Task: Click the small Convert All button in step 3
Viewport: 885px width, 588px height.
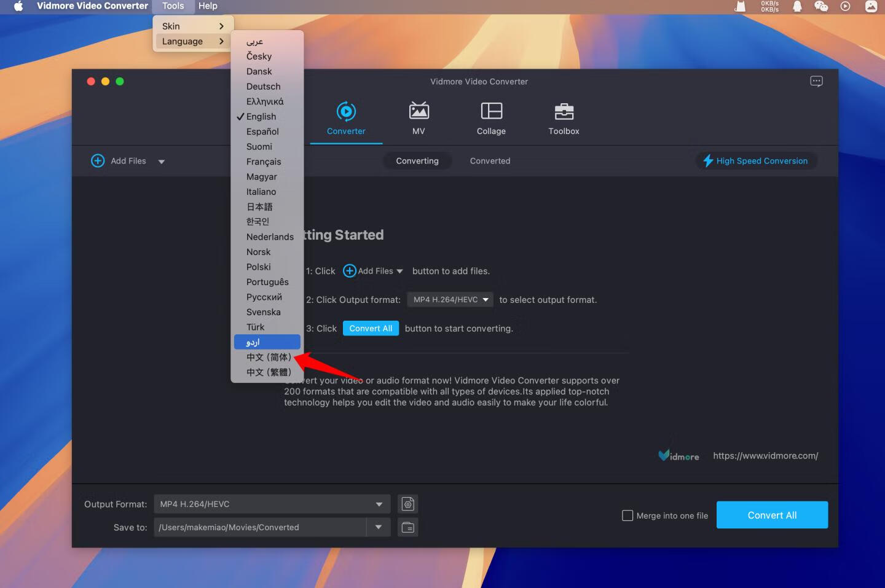Action: click(x=371, y=328)
